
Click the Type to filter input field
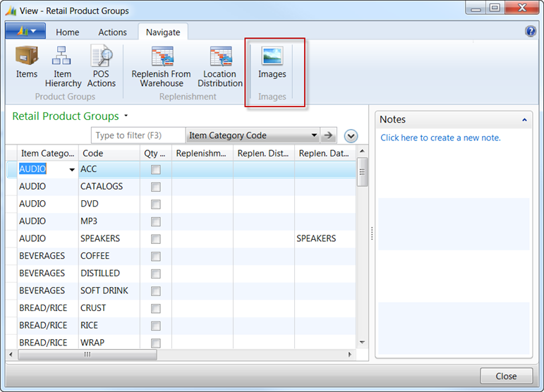point(138,135)
